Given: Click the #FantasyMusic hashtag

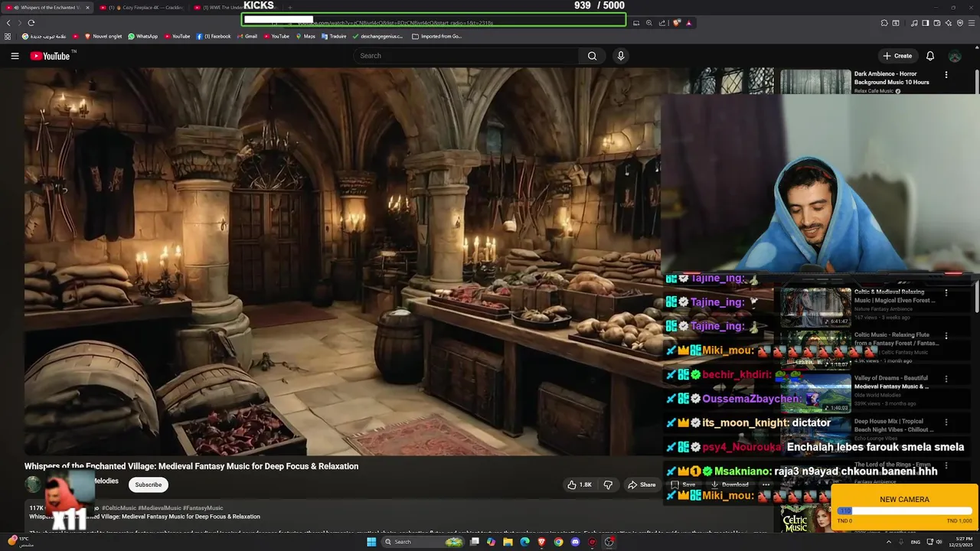Looking at the screenshot, I should coord(203,508).
